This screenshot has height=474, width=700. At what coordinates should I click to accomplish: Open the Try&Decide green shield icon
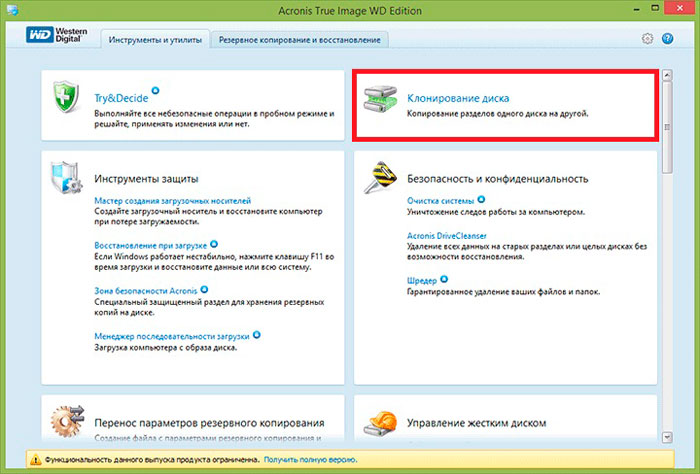pos(66,96)
